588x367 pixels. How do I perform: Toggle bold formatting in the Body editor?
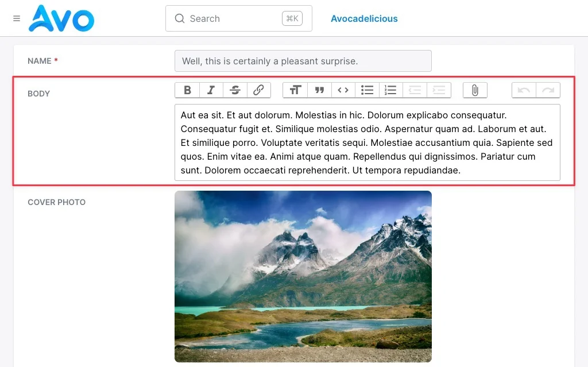click(187, 90)
